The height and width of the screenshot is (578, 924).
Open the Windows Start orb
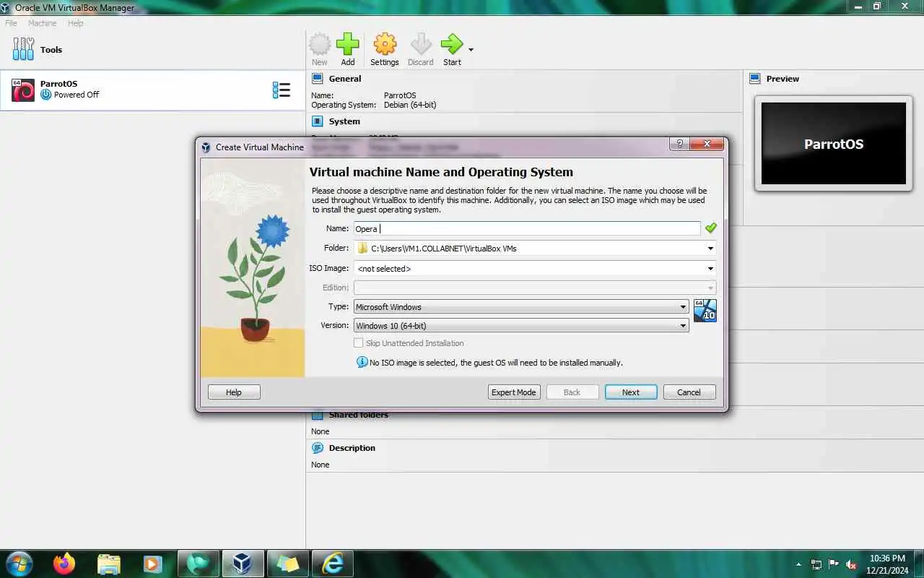18,563
